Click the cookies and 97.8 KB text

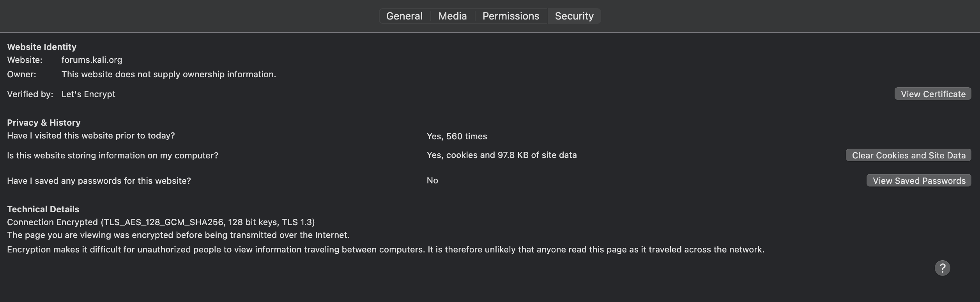click(x=502, y=155)
